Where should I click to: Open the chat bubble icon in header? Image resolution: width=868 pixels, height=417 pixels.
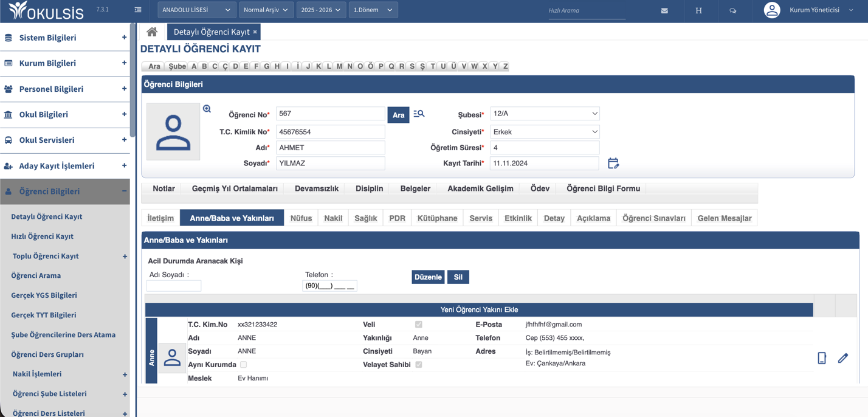(732, 10)
